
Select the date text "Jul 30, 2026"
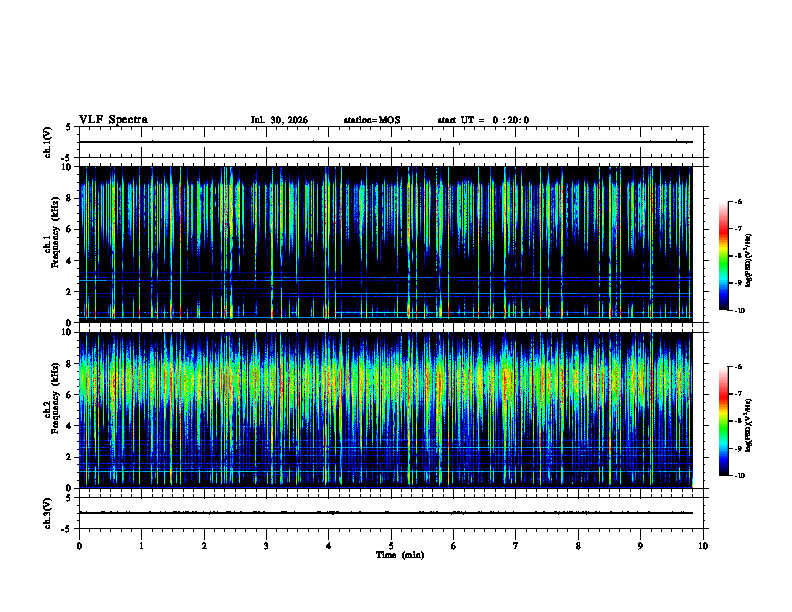[x=279, y=120]
